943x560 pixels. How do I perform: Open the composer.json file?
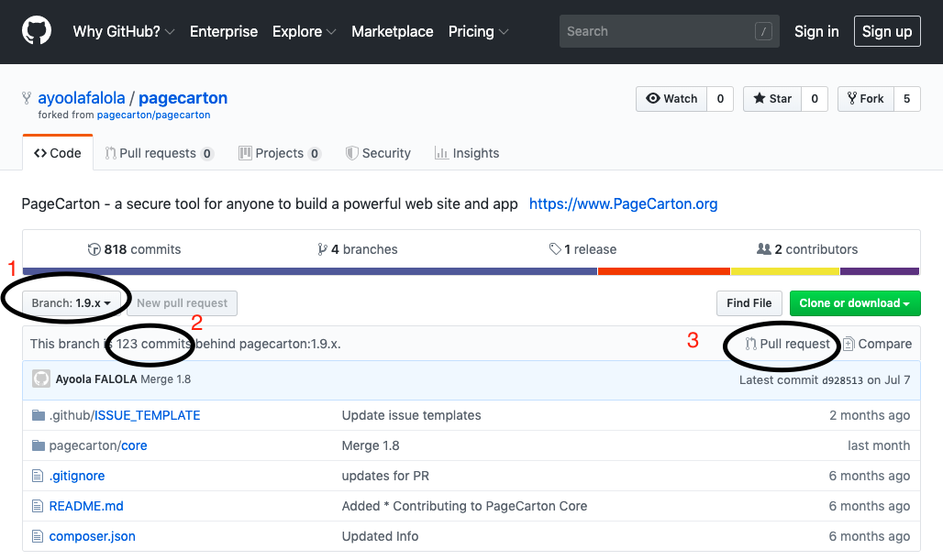(92, 536)
